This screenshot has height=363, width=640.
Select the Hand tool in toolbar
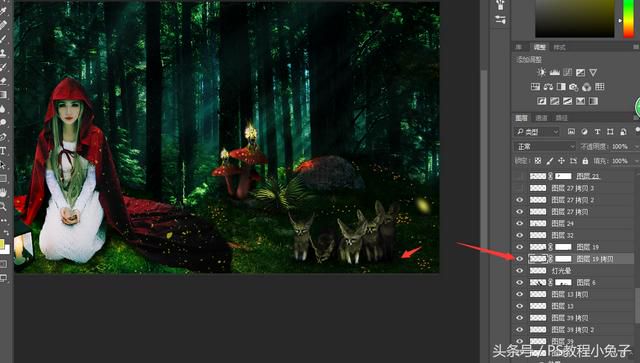point(3,192)
